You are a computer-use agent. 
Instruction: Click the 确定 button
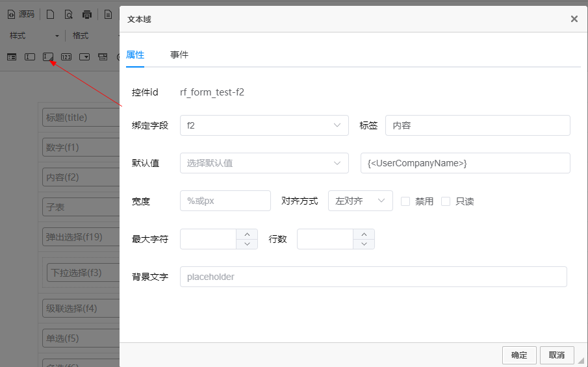[x=519, y=355]
